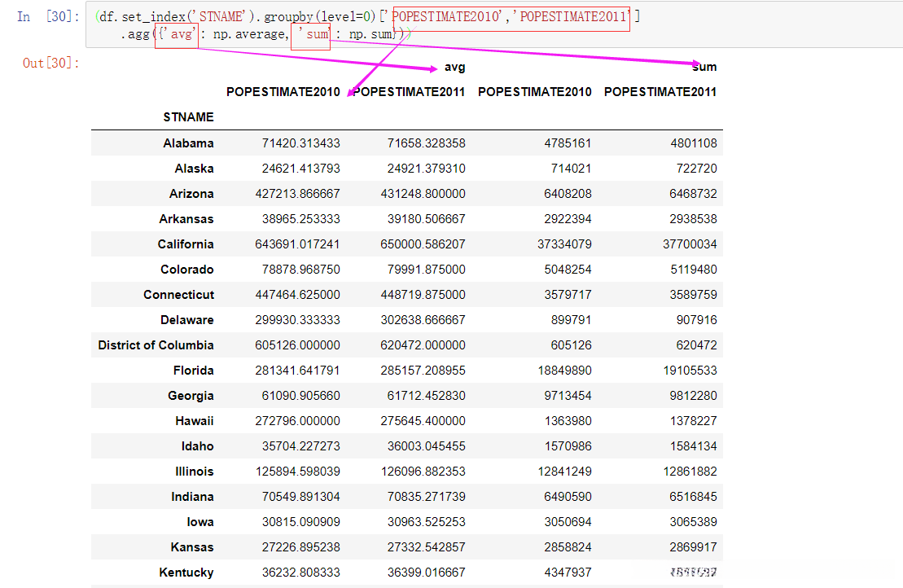Click Alabama sum value 4785161
Viewport: 903px width, 588px height.
[x=568, y=143]
